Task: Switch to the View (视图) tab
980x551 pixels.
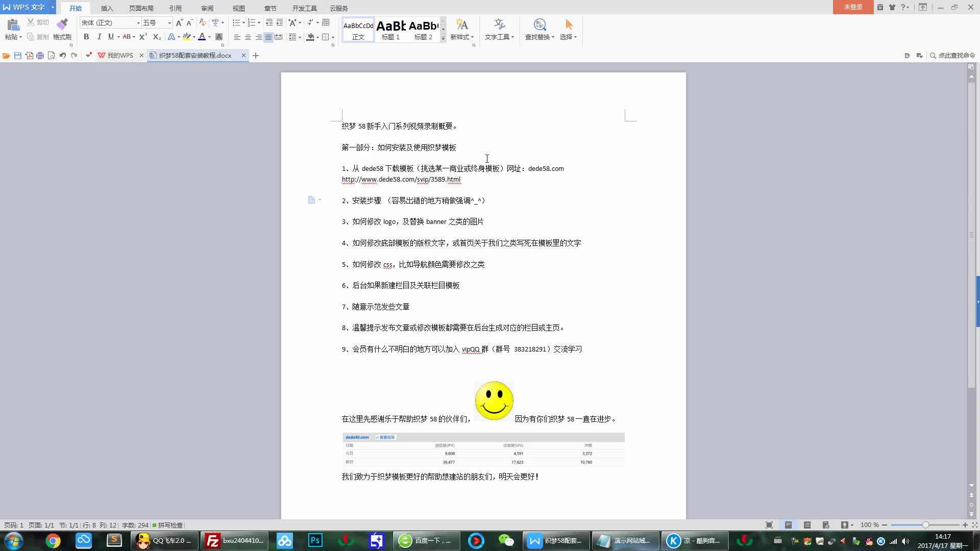Action: (x=239, y=8)
